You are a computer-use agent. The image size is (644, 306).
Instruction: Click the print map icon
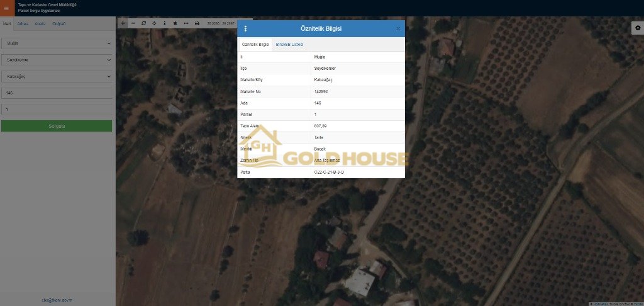pyautogui.click(x=197, y=23)
